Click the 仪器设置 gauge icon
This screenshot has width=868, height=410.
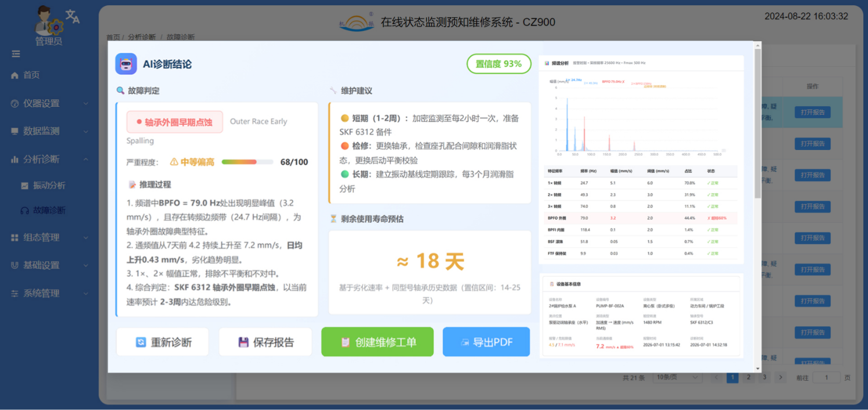[x=15, y=104]
